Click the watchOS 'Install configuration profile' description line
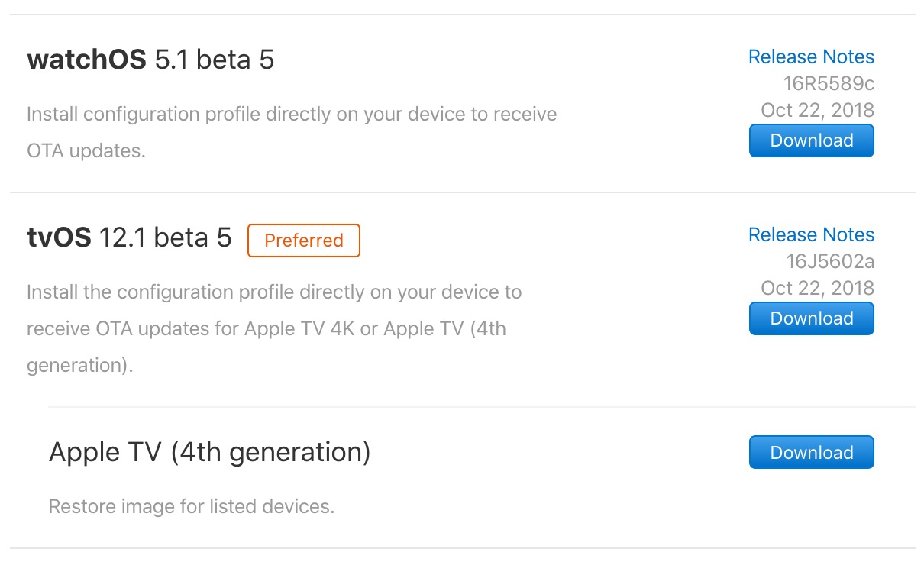 (291, 115)
